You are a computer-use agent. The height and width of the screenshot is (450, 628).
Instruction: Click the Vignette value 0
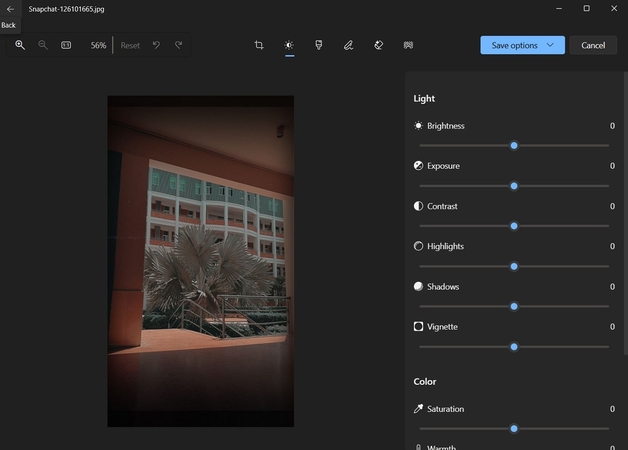tap(612, 327)
